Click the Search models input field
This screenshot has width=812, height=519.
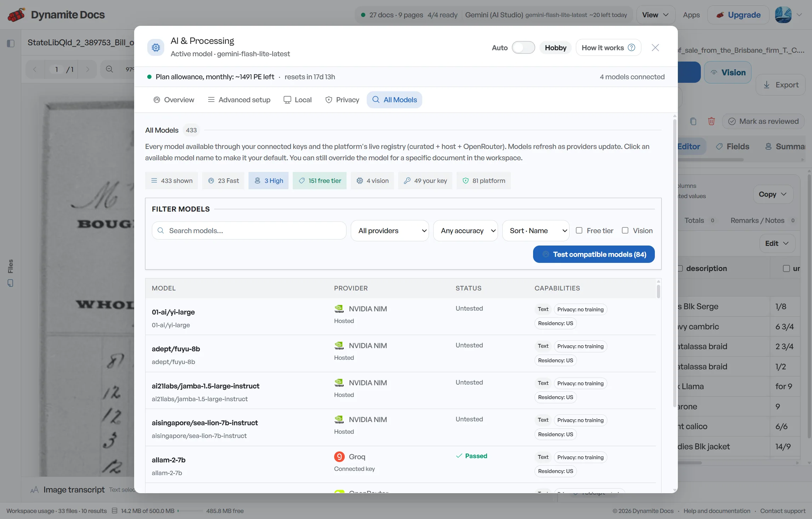(x=249, y=231)
